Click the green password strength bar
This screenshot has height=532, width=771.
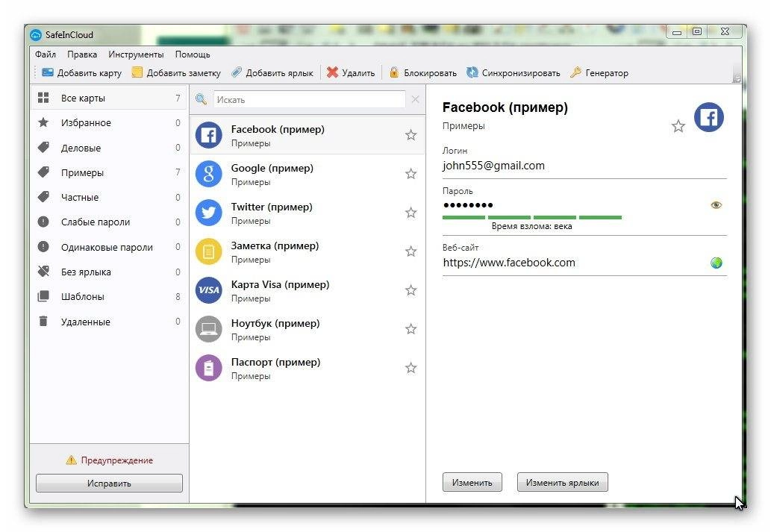(x=532, y=217)
